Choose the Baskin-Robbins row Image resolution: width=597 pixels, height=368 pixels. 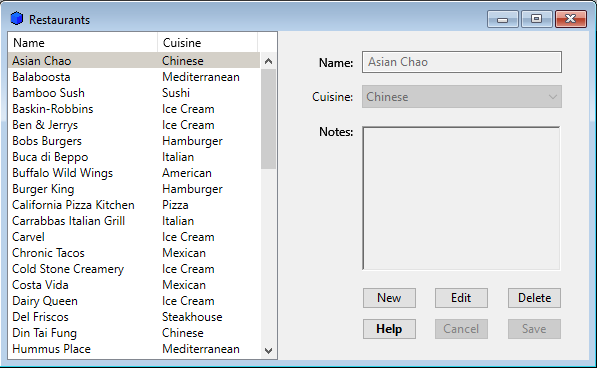(x=134, y=109)
